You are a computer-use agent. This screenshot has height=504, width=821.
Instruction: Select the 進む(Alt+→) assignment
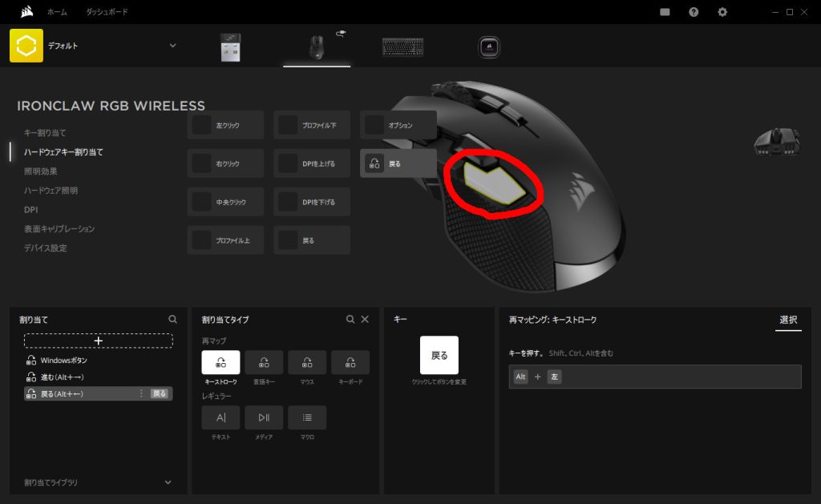99,377
